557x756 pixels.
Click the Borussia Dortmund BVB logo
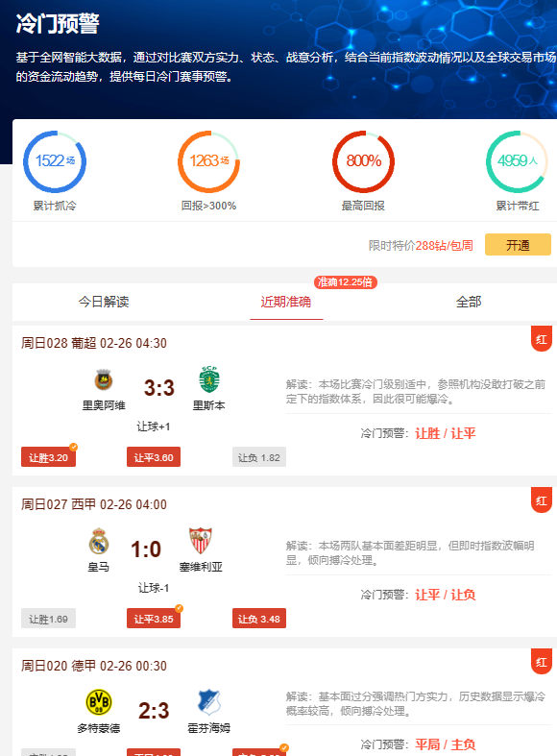(x=99, y=702)
